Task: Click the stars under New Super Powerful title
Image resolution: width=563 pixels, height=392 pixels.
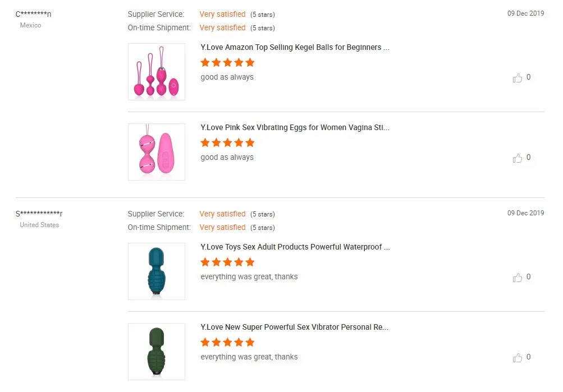Action: pos(227,342)
